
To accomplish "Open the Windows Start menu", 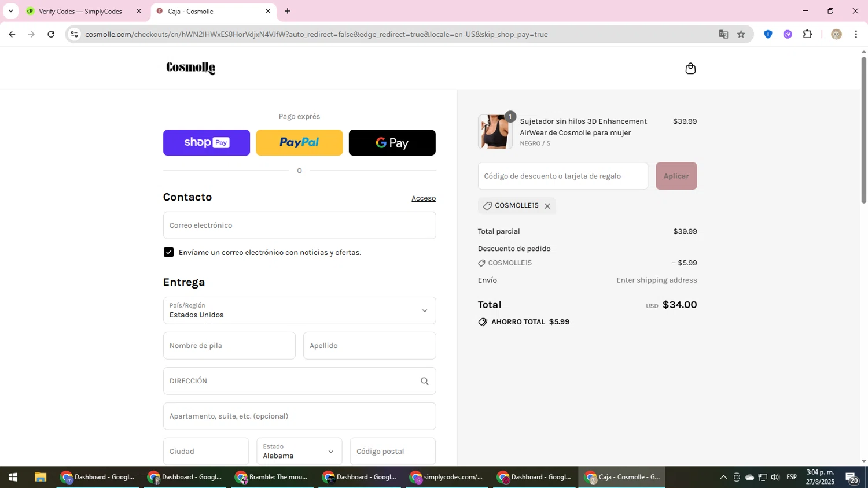I will click(x=13, y=477).
